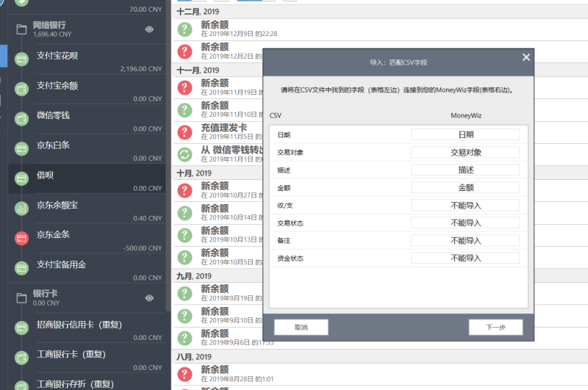588x390 pixels.
Task: Select the 京东金条 account row
Action: click(x=87, y=238)
